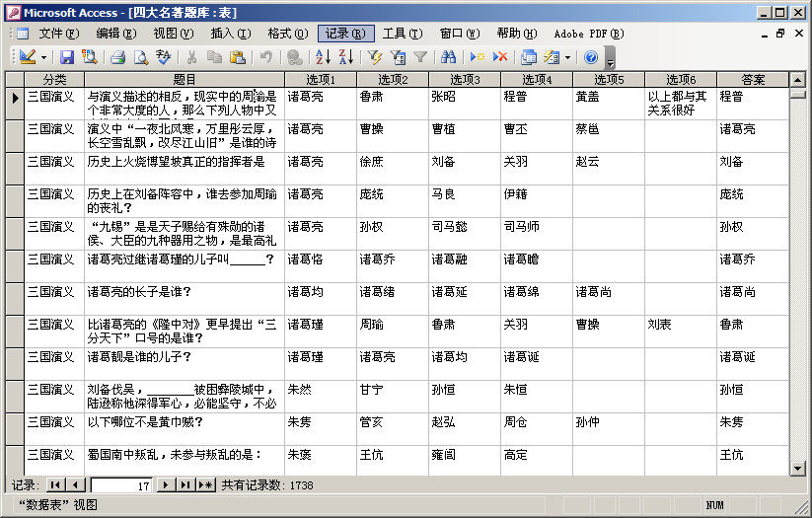Select the 选项3 column header
This screenshot has height=518, width=812.
[x=465, y=79]
